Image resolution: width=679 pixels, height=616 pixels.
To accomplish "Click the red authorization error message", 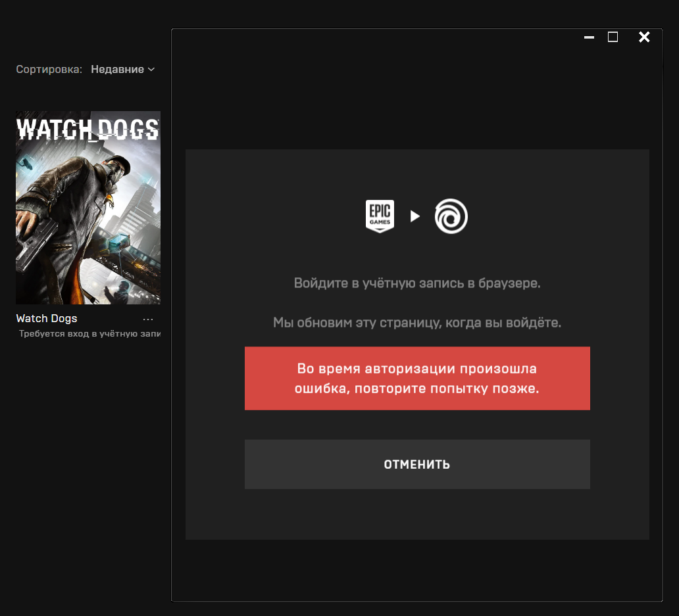I will tap(417, 378).
